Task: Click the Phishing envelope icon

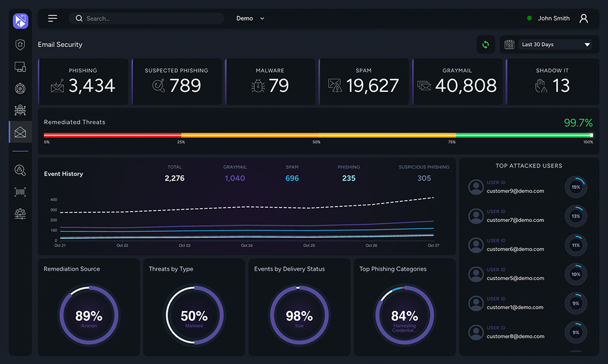Action: pyautogui.click(x=58, y=85)
